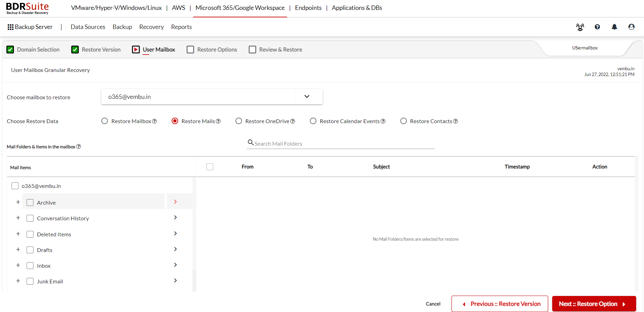Open the Backup menu

(x=122, y=27)
